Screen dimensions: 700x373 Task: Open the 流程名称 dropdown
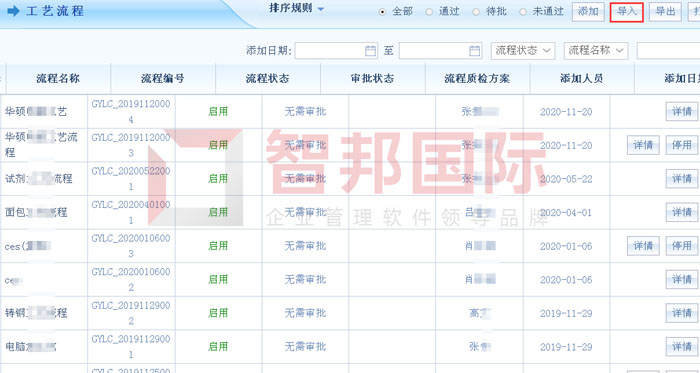[x=596, y=51]
